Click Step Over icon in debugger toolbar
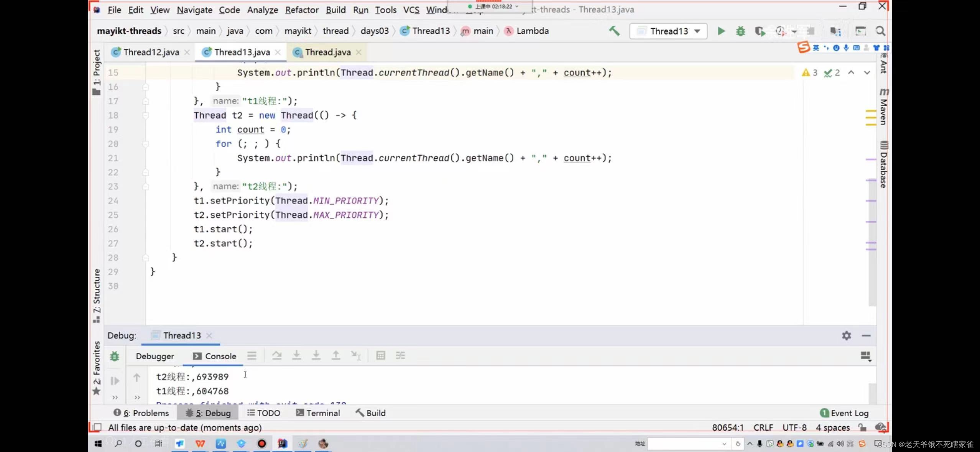Screen dimensions: 980x452 [x=276, y=356]
